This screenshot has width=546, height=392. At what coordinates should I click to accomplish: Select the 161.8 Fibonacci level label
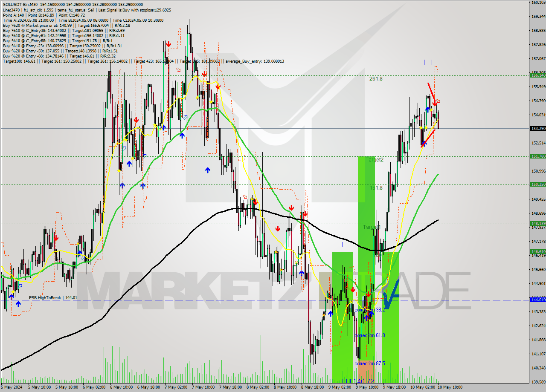pos(376,188)
